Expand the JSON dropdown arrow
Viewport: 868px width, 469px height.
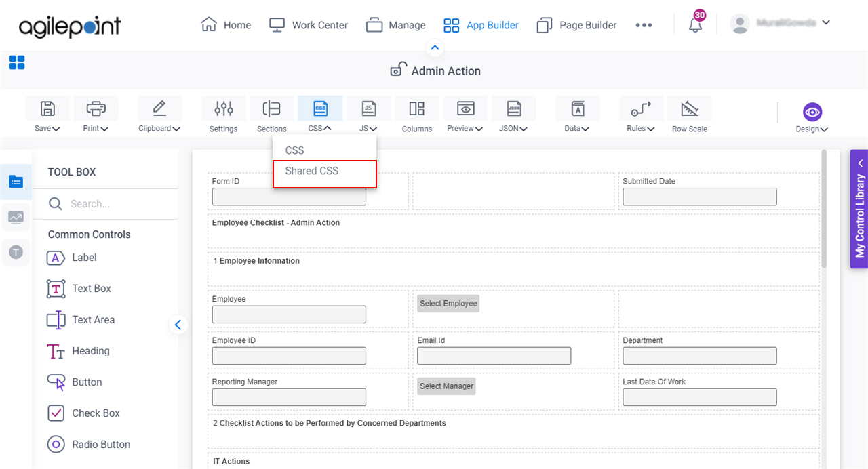point(523,129)
